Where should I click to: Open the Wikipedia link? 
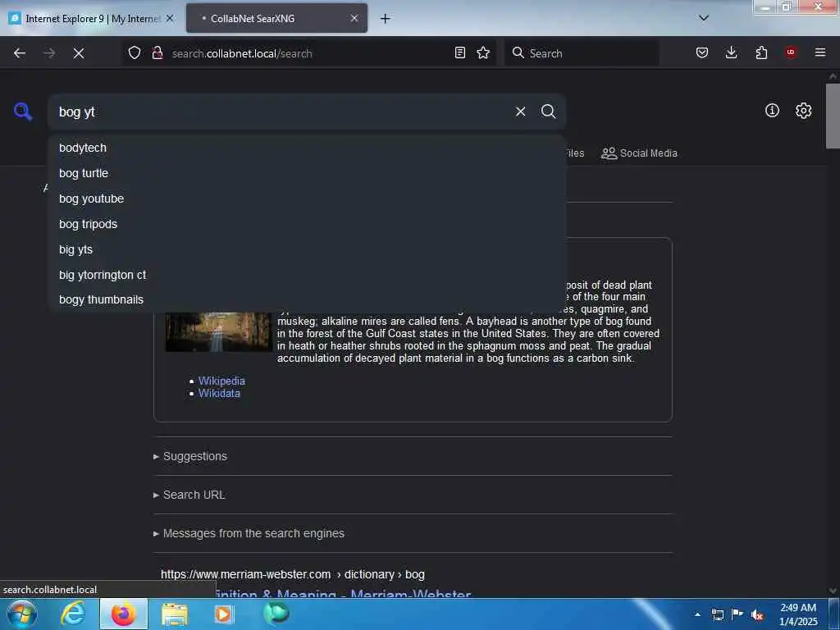coord(221,381)
